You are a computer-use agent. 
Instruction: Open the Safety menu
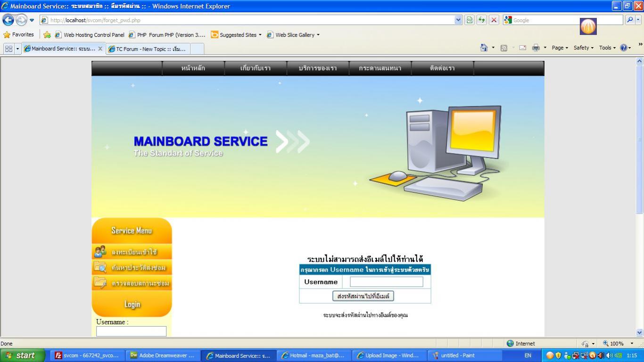(584, 48)
